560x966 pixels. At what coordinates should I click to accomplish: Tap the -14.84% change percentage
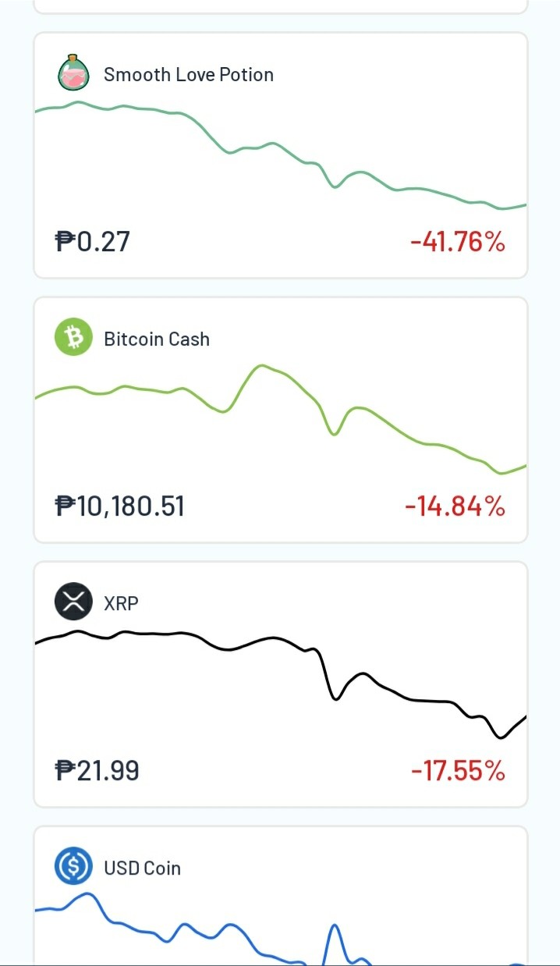[x=455, y=507]
